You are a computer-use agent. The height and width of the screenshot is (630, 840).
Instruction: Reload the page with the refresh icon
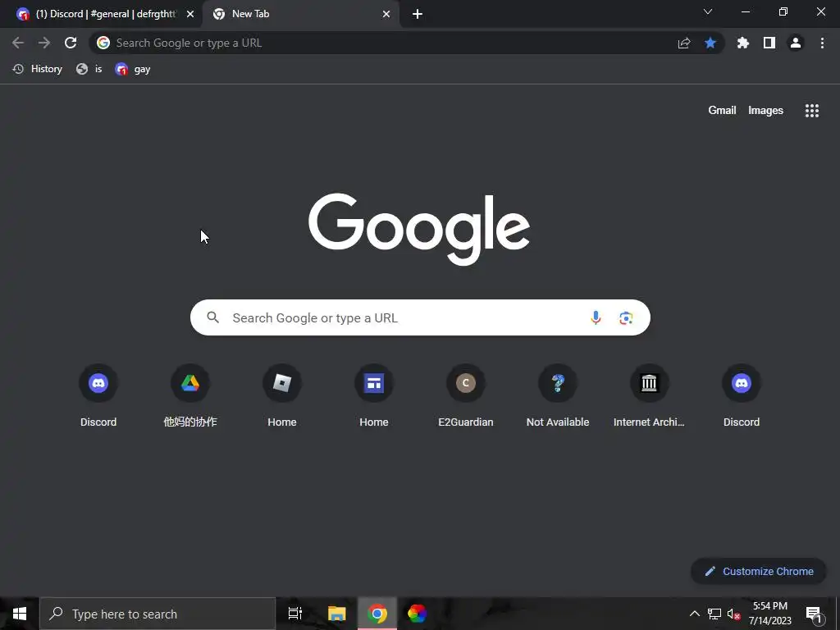click(71, 43)
